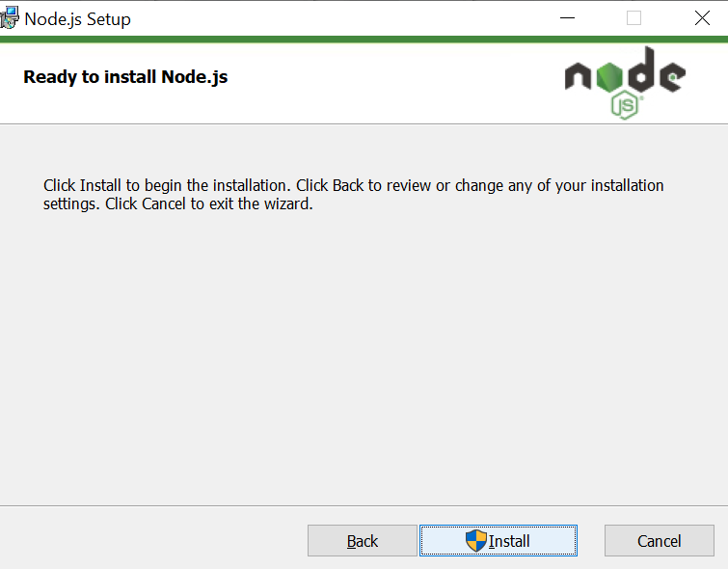Screen dimensions: 728x569
Task: Click the settings. Click Cancel to exit line
Action: click(178, 203)
